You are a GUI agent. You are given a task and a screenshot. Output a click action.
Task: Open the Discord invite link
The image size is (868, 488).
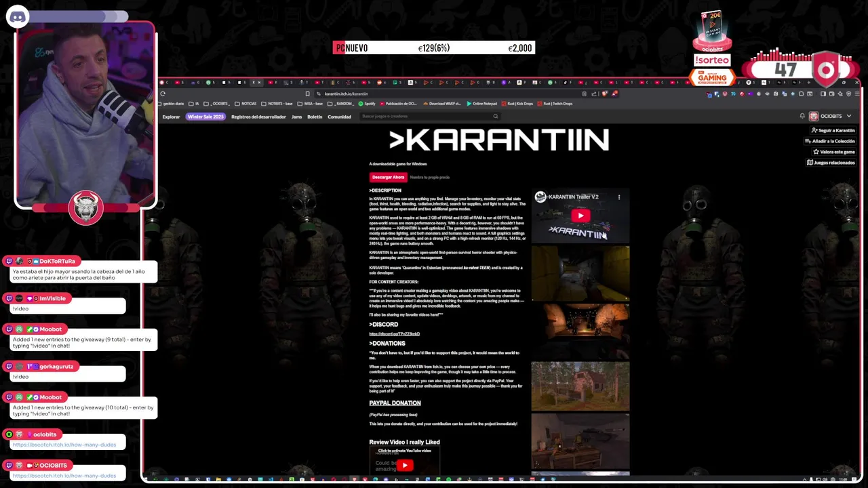tap(395, 333)
